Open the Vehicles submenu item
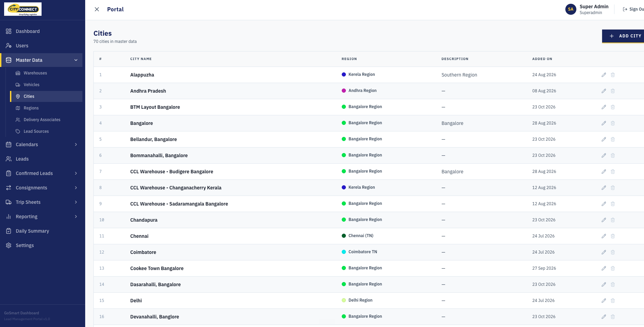The height and width of the screenshot is (327, 644). coord(46,85)
